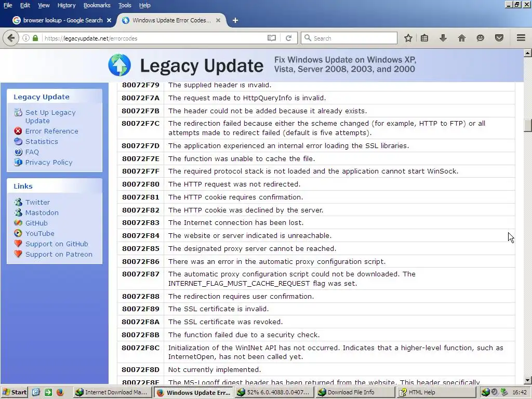Click the Legacy Update globe logo

coord(119,65)
